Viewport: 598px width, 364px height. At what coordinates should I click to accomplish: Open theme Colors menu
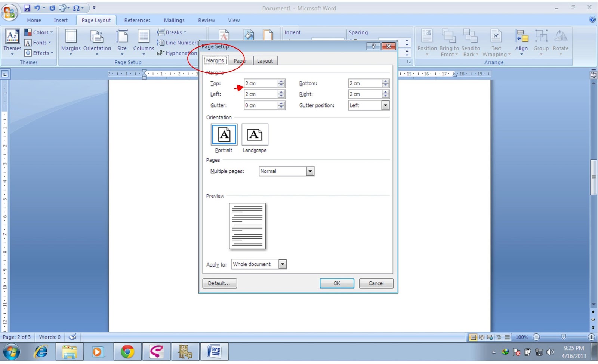click(x=39, y=32)
